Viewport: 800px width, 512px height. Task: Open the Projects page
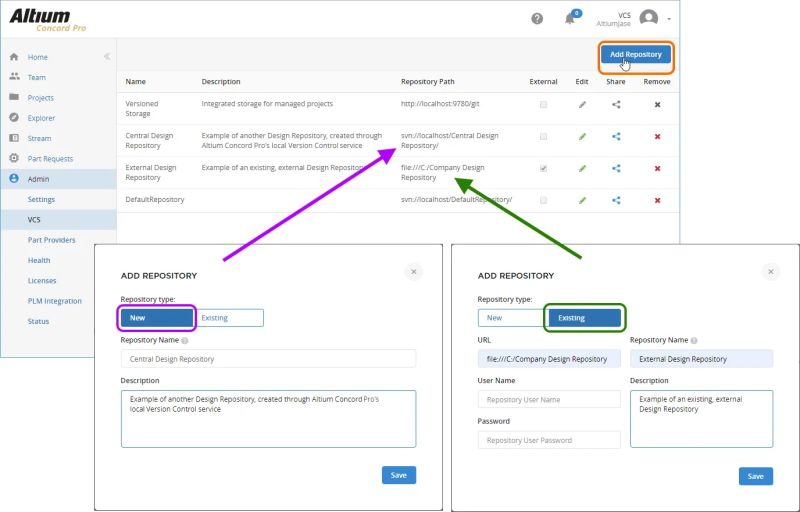[x=41, y=98]
